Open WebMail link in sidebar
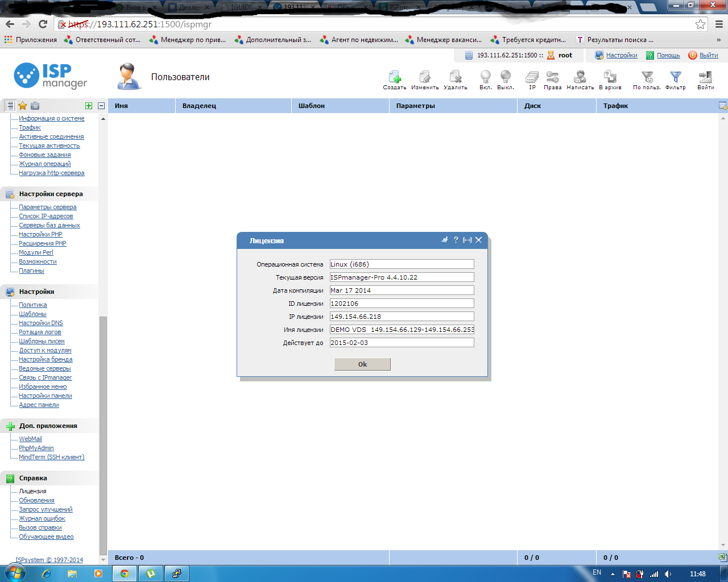The width and height of the screenshot is (728, 582). (30, 439)
